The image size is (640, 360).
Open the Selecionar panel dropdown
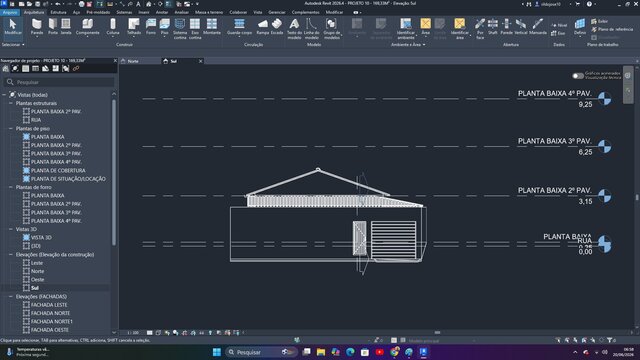point(13,44)
